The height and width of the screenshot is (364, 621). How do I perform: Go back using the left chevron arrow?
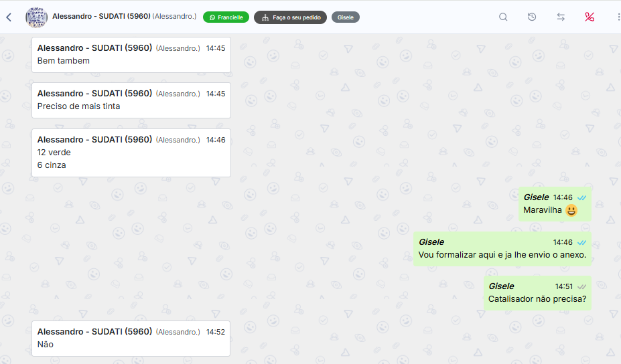point(9,17)
